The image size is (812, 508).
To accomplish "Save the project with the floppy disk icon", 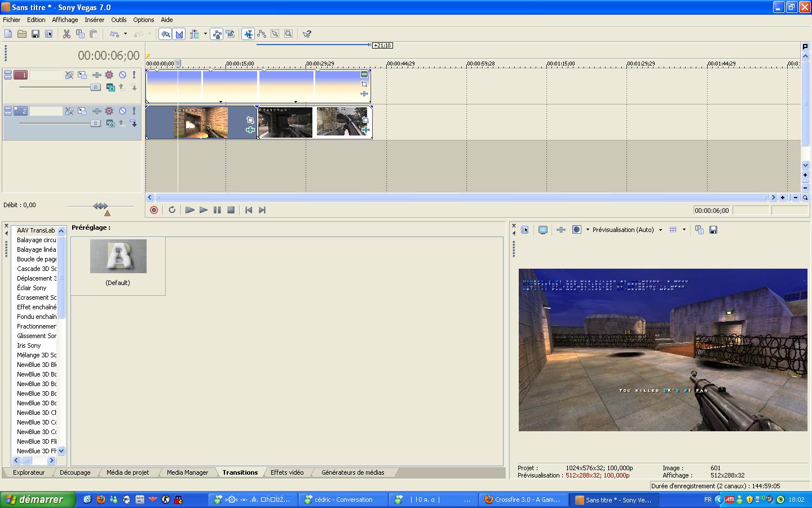I will point(36,34).
